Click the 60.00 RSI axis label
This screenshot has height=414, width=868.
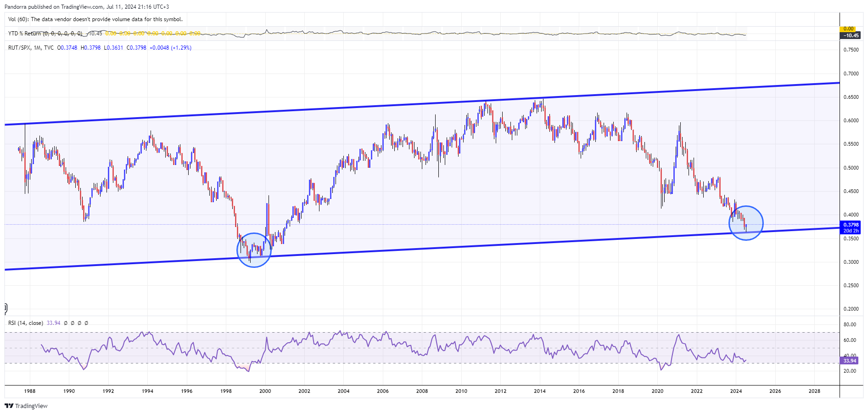coord(850,340)
